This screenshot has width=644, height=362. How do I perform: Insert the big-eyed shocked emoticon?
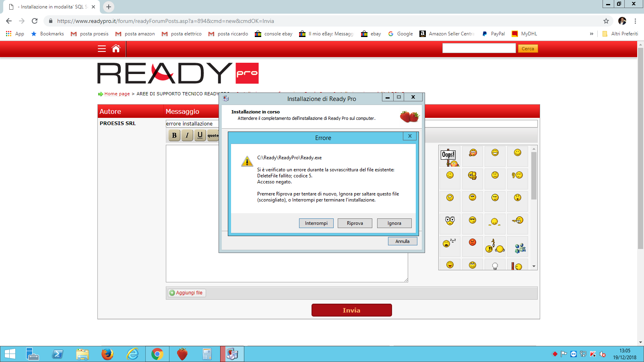[x=450, y=220]
